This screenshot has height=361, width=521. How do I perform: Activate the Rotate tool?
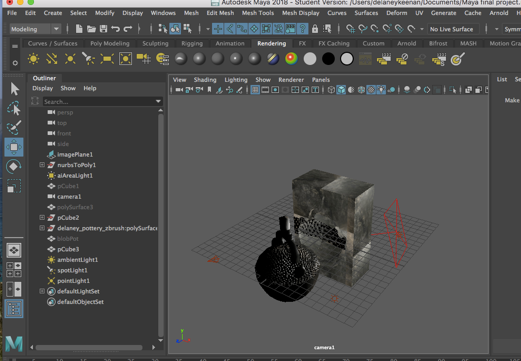(x=14, y=166)
